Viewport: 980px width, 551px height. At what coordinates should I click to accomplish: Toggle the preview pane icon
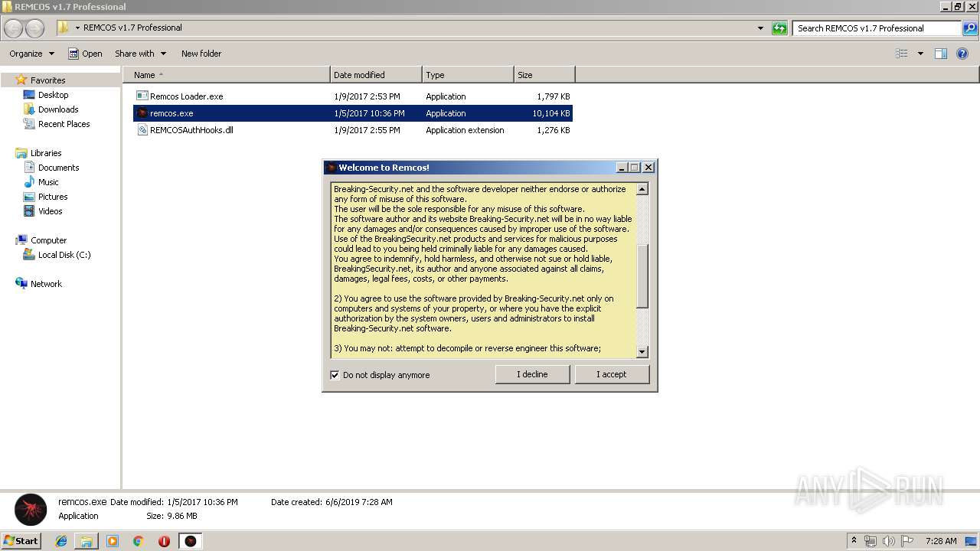tap(941, 54)
